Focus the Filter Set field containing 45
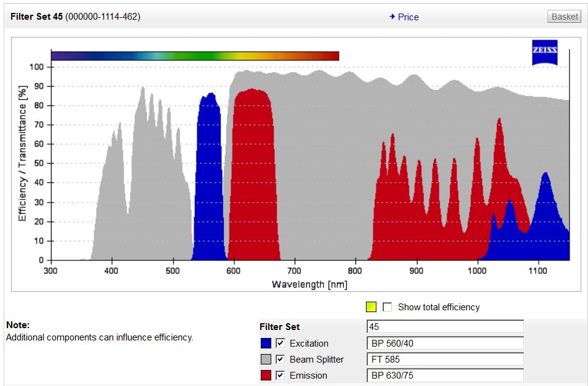 445,326
